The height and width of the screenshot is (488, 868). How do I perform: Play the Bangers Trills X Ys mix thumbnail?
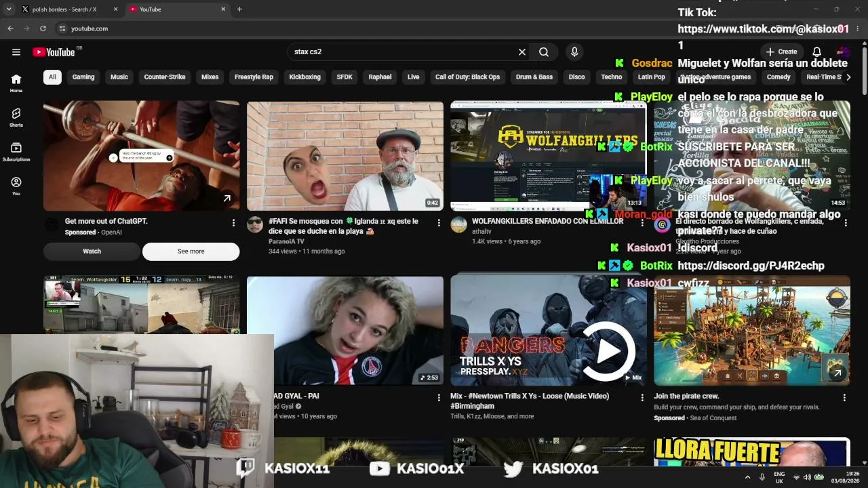pyautogui.click(x=548, y=331)
